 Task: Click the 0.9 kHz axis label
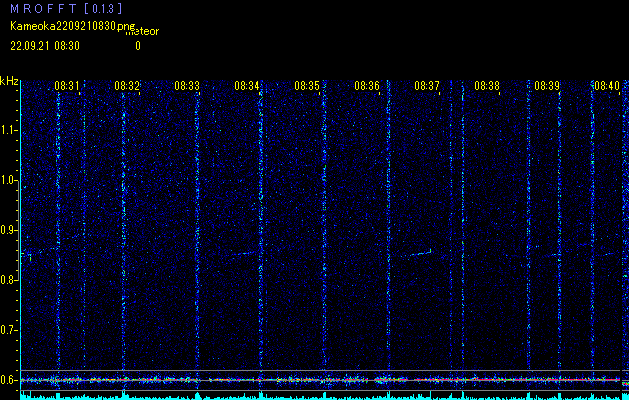(9, 230)
